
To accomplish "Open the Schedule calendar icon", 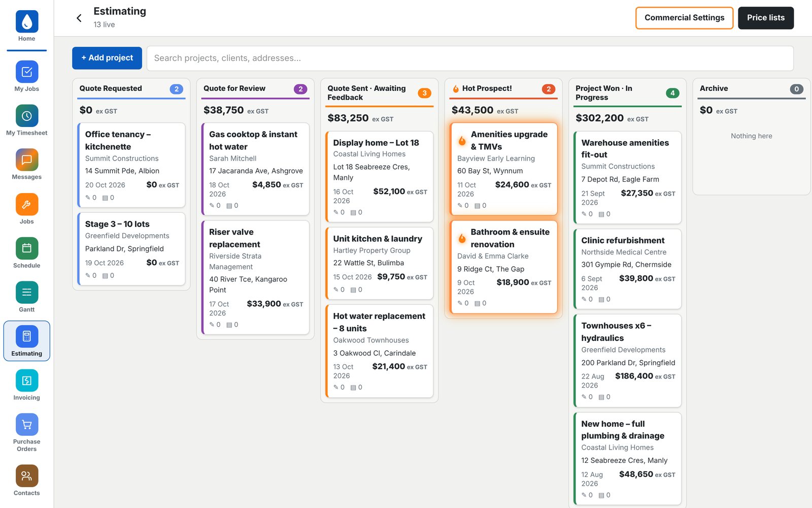I will click(x=27, y=248).
